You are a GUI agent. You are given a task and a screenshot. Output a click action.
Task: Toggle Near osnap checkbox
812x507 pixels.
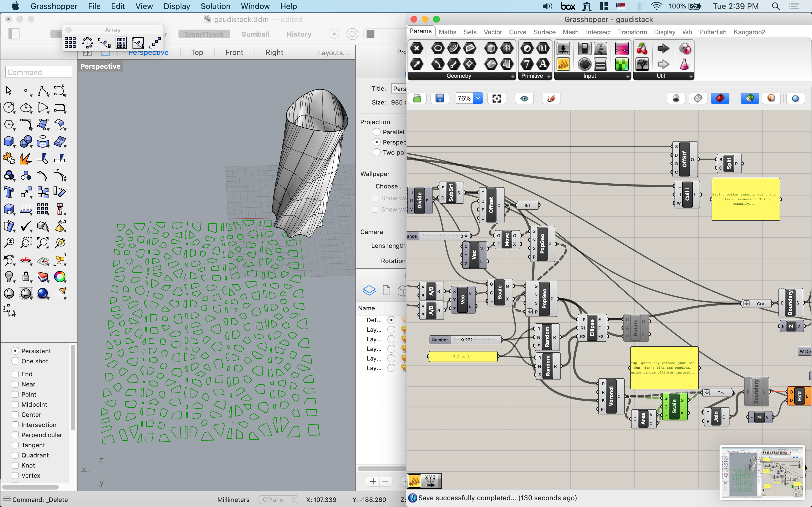point(15,384)
